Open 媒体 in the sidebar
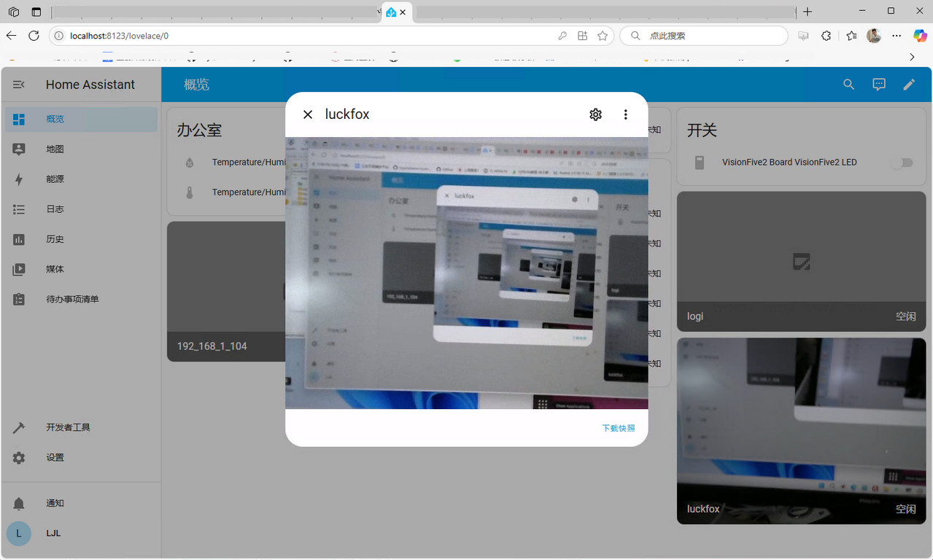The height and width of the screenshot is (560, 933). [81, 269]
